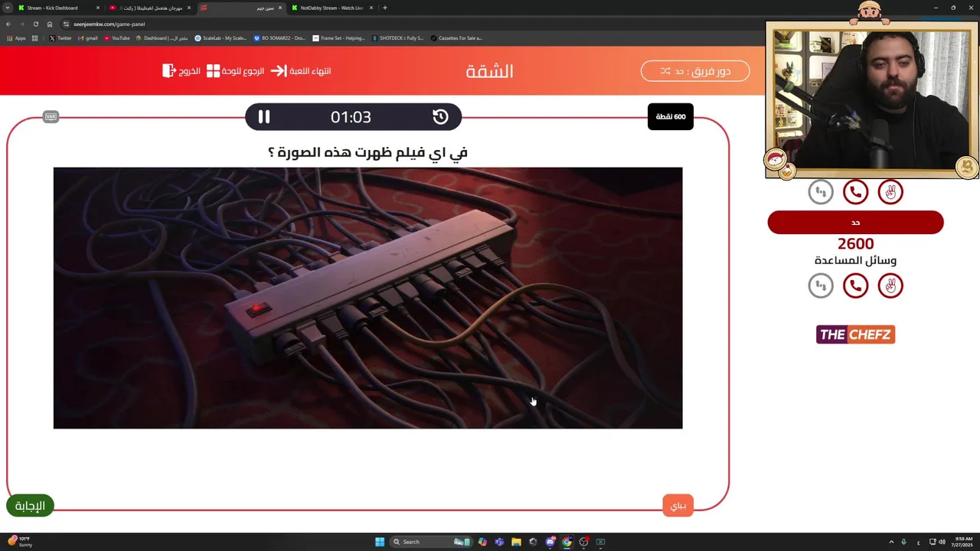Open the Frame Set bookmark

(338, 37)
